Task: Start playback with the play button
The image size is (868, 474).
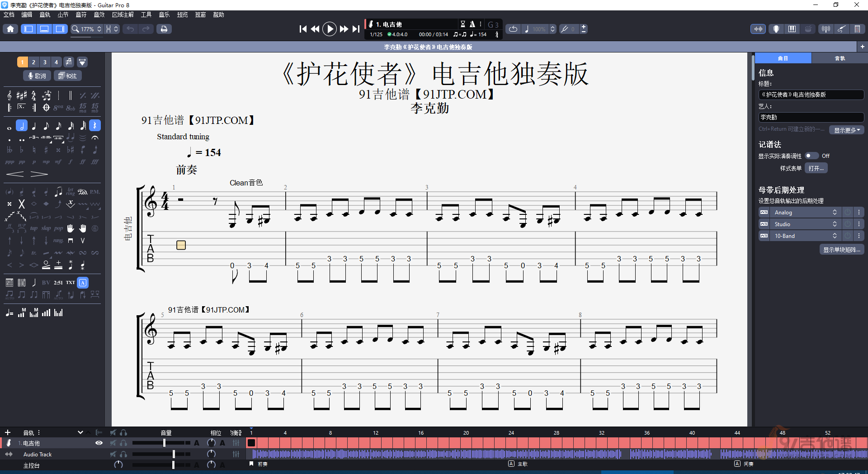Action: [330, 29]
